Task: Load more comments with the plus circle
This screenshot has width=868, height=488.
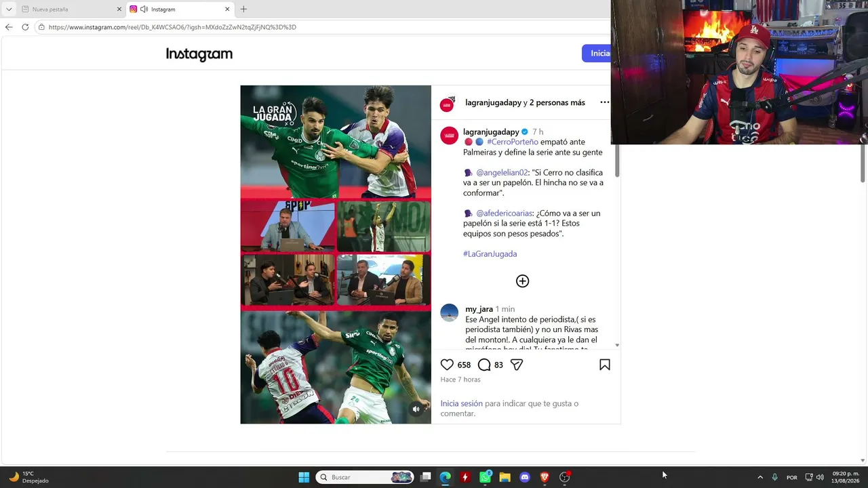Action: [x=522, y=281]
